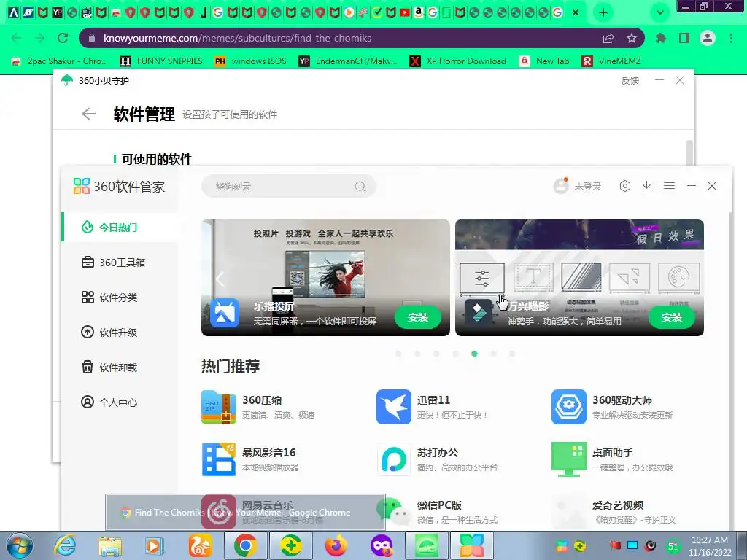The image size is (747, 560).
Task: Click 反馈 feedback in 360小贝守护 window
Action: tap(630, 81)
